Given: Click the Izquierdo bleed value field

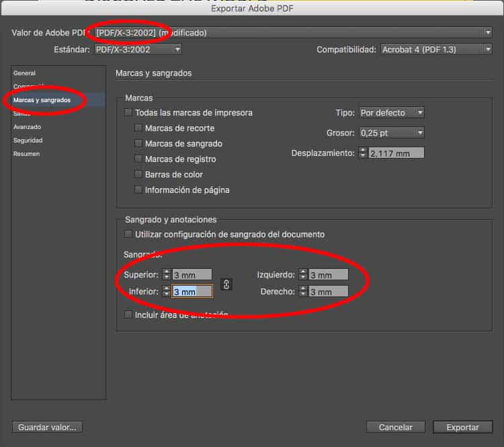Looking at the screenshot, I should point(329,275).
